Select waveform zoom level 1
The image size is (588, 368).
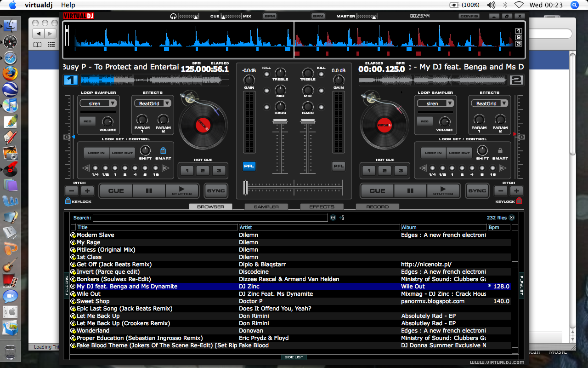pyautogui.click(x=519, y=31)
